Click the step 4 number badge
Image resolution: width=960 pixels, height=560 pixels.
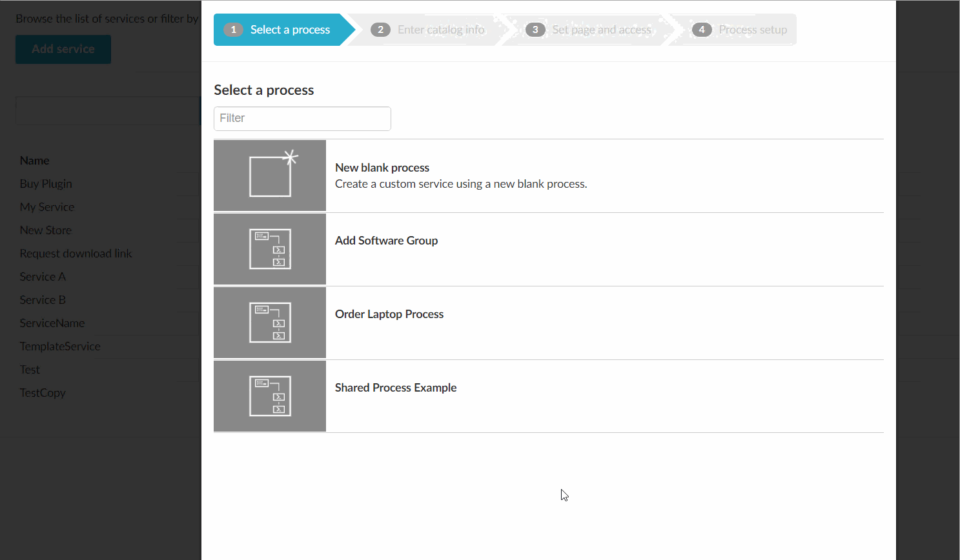[702, 30]
